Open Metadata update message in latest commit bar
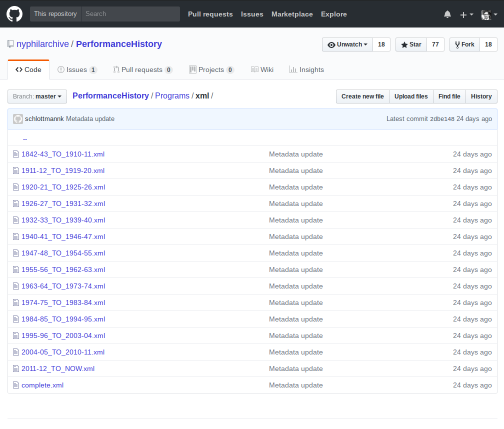This screenshot has height=429, width=504. click(x=90, y=119)
